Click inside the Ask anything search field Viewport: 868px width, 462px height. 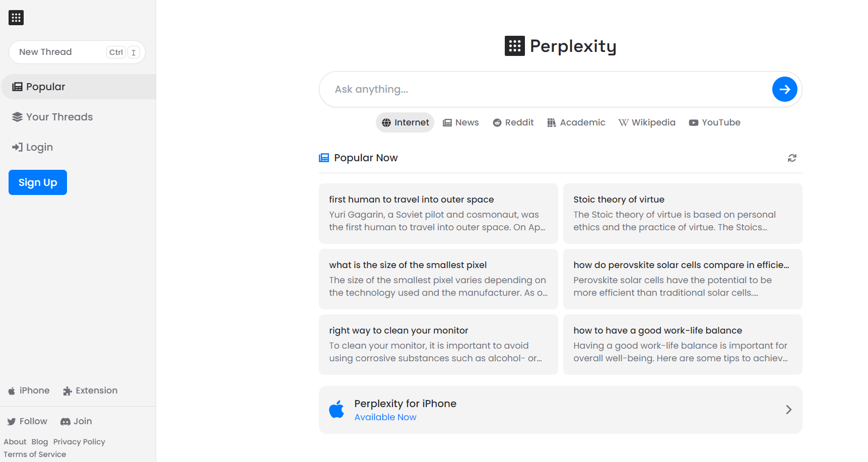(504, 89)
